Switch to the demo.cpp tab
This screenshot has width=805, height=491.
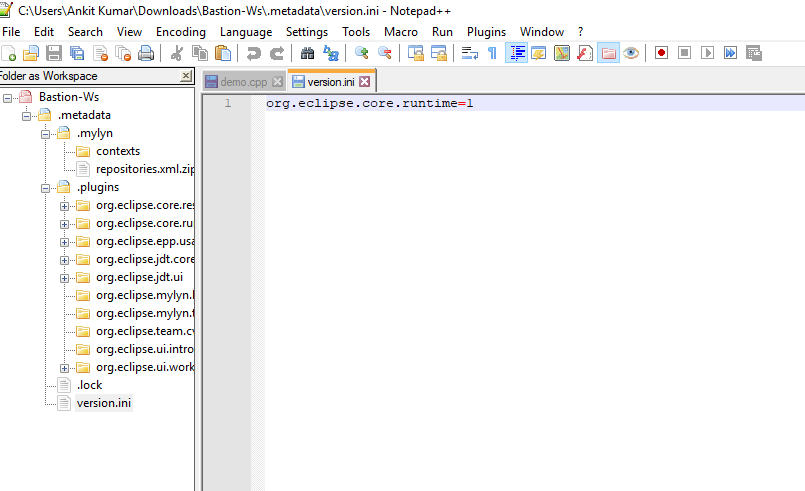[243, 82]
